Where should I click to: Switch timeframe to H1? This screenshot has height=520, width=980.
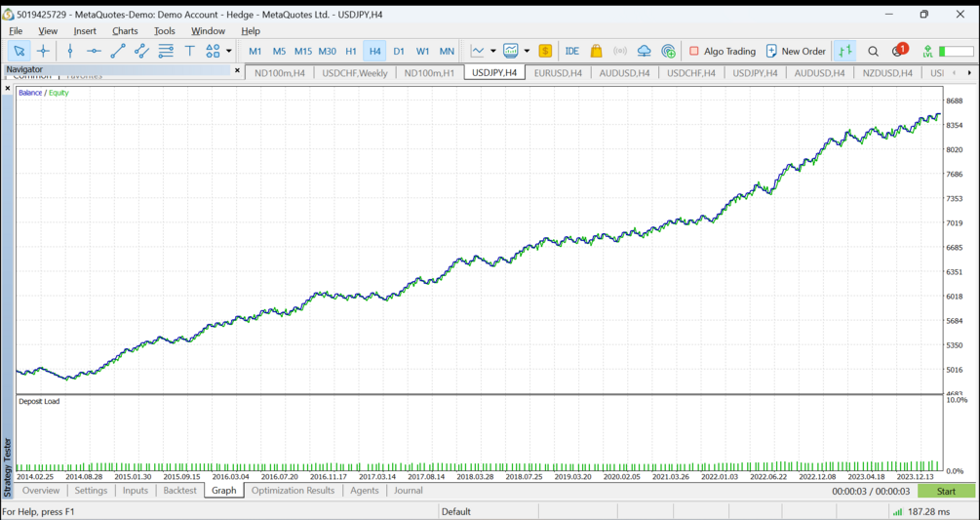[351, 52]
